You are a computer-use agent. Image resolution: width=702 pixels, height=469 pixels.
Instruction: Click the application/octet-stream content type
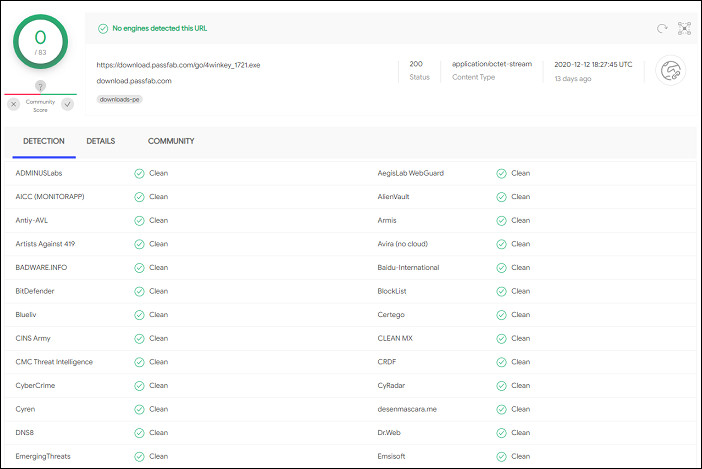pyautogui.click(x=492, y=64)
